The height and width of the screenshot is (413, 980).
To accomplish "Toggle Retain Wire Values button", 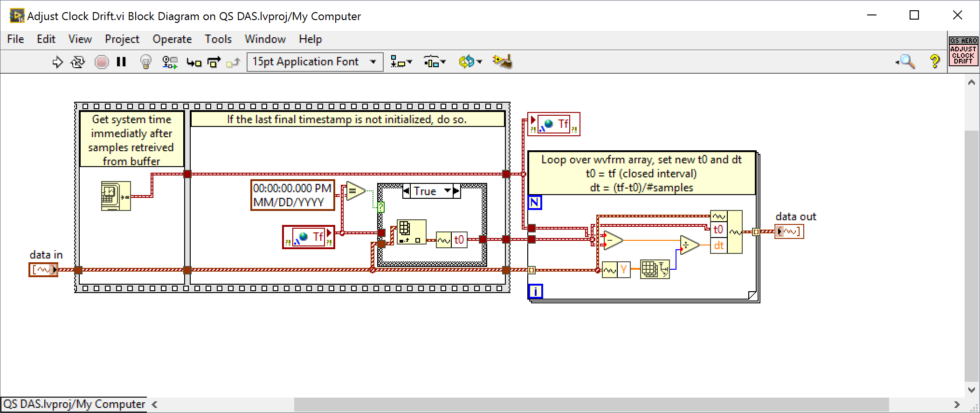I will (x=170, y=62).
